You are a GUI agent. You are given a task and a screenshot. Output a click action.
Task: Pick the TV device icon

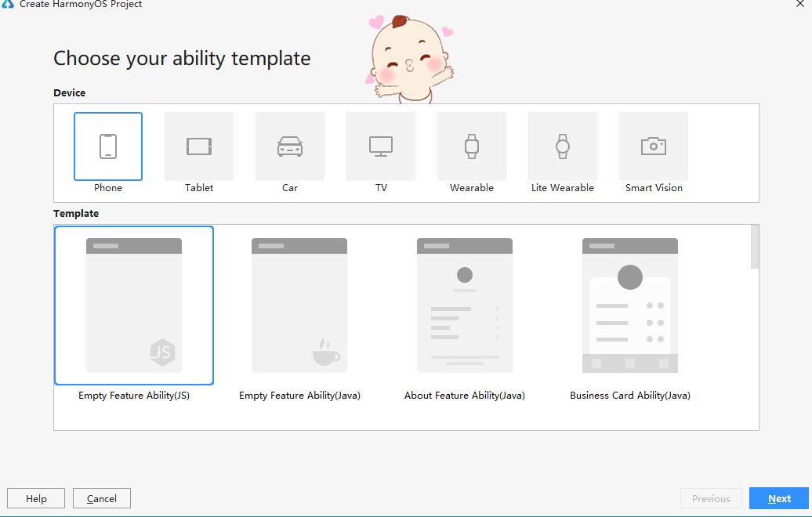381,146
